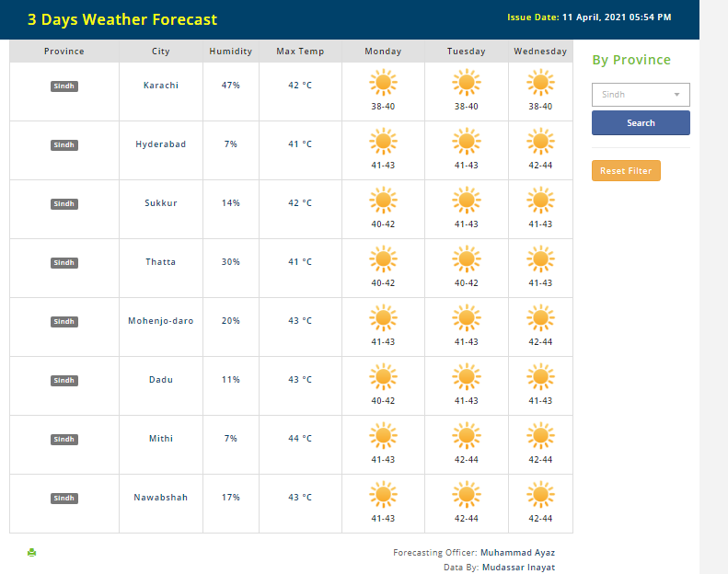
Task: Click the orange Reset Filter button
Action: click(626, 171)
